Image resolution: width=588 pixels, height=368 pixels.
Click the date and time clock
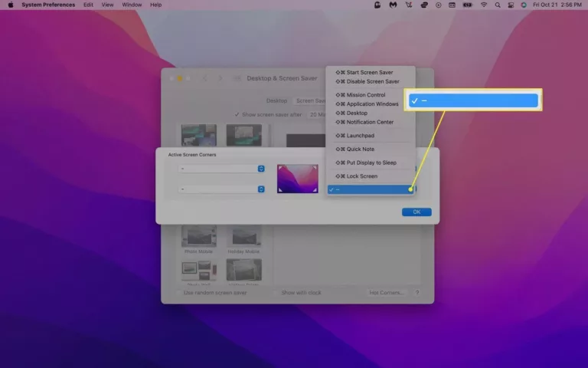[x=557, y=5]
